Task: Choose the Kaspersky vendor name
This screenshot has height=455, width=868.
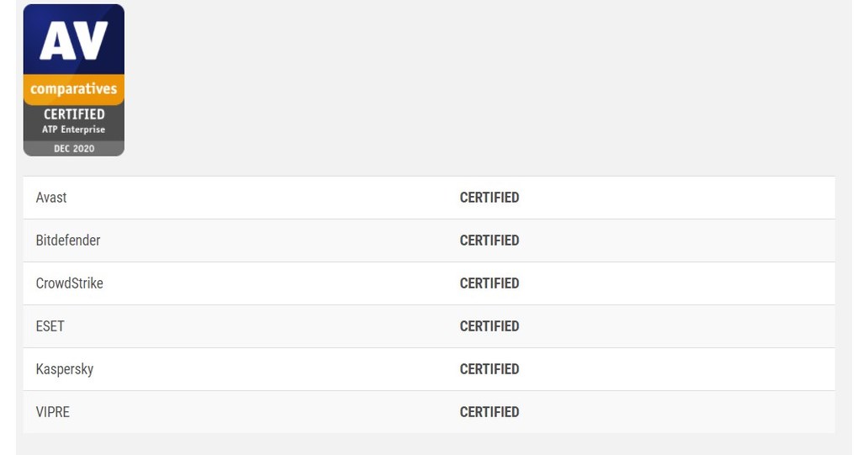Action: [x=65, y=369]
